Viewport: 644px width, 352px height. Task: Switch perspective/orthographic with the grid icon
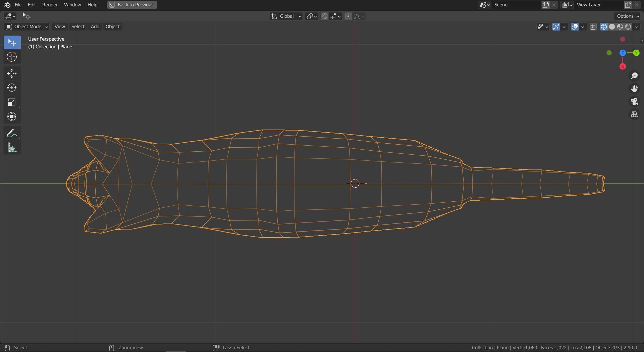click(x=634, y=115)
